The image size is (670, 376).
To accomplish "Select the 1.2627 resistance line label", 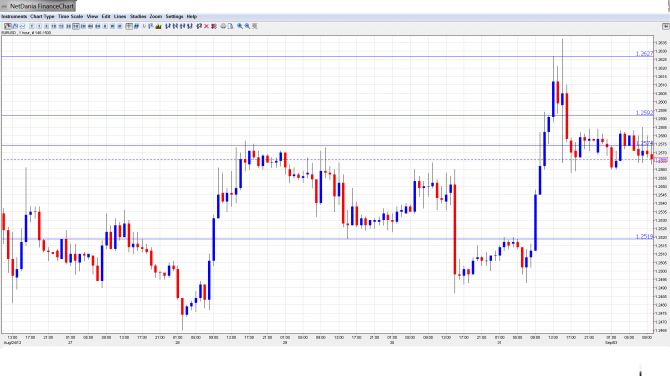I will [644, 54].
